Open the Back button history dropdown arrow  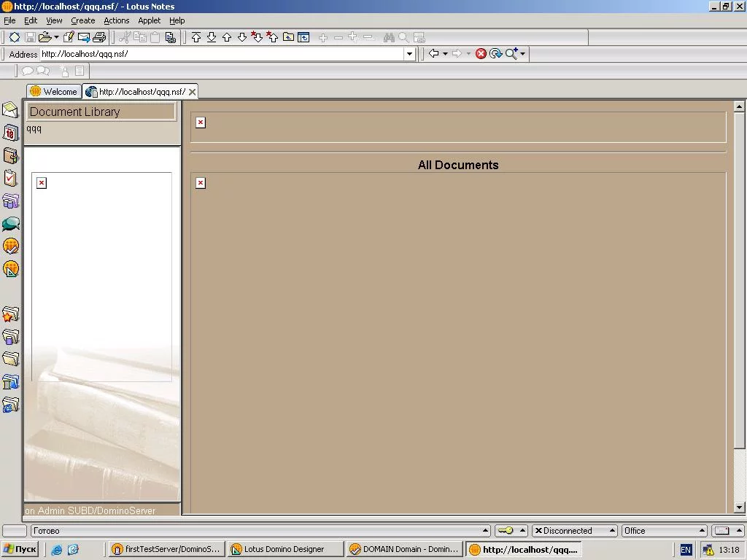click(x=445, y=54)
